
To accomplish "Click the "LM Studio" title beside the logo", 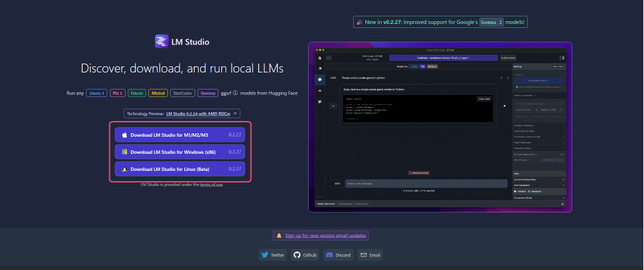I will (x=190, y=42).
